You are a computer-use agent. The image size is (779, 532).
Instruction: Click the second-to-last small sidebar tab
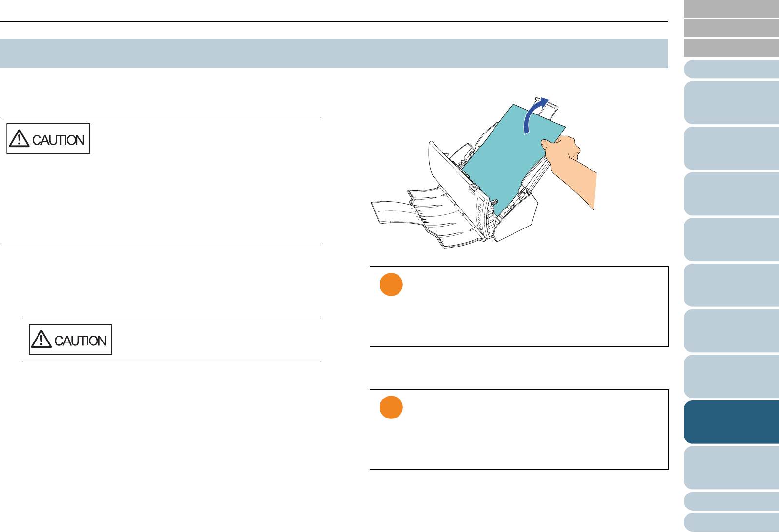point(731,501)
